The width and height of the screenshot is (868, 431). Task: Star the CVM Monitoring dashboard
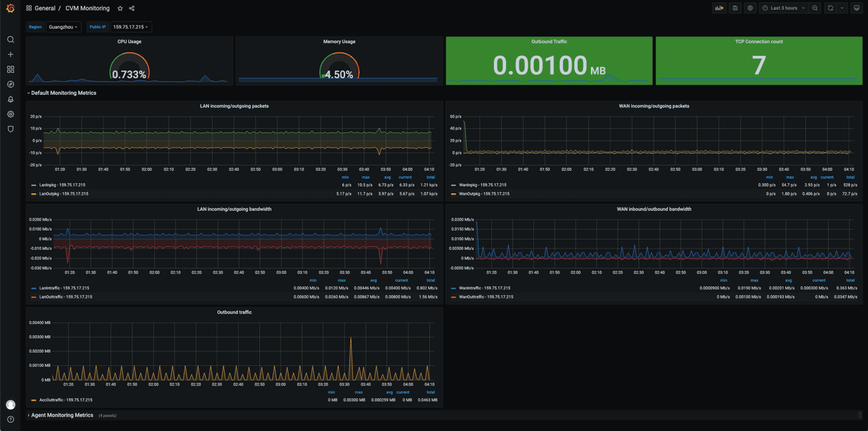pos(120,8)
